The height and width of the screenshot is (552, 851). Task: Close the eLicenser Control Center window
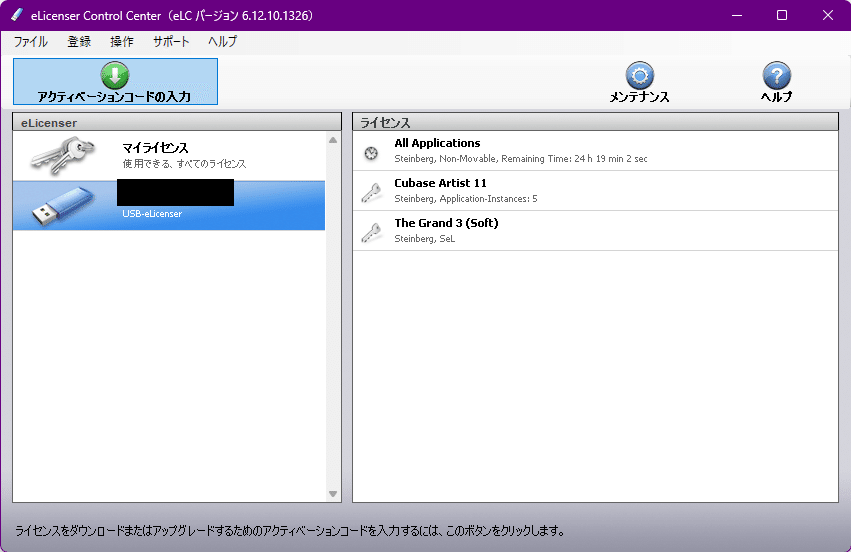827,15
